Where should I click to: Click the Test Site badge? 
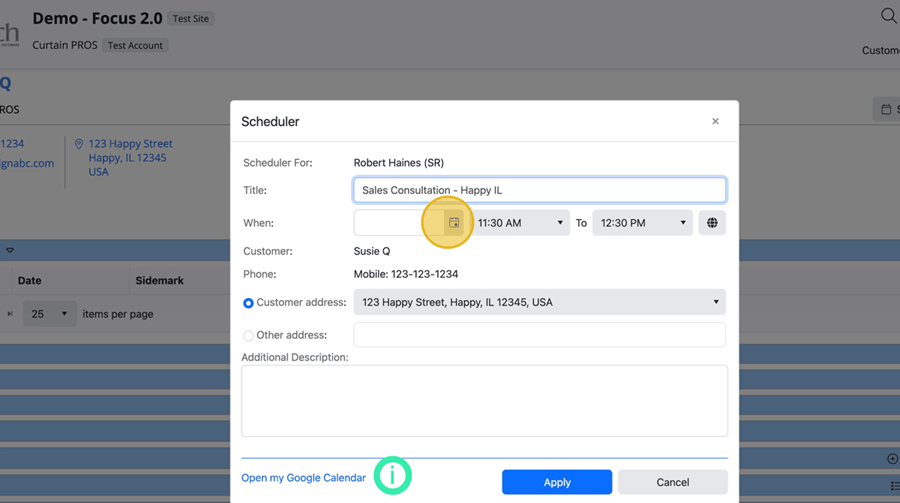(x=191, y=18)
